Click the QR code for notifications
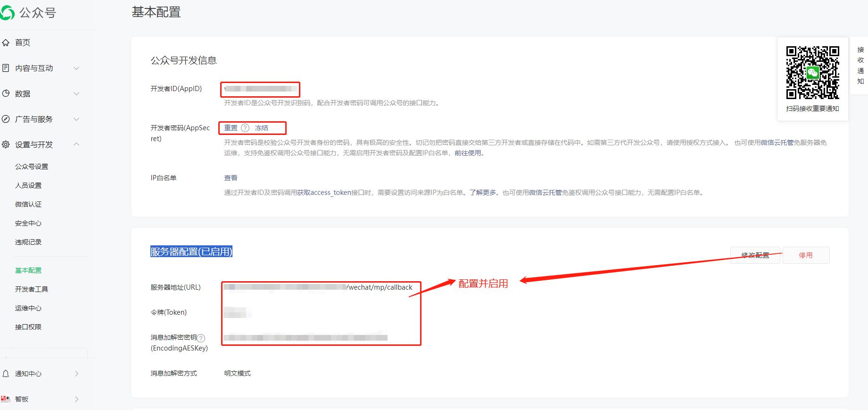 [x=812, y=73]
